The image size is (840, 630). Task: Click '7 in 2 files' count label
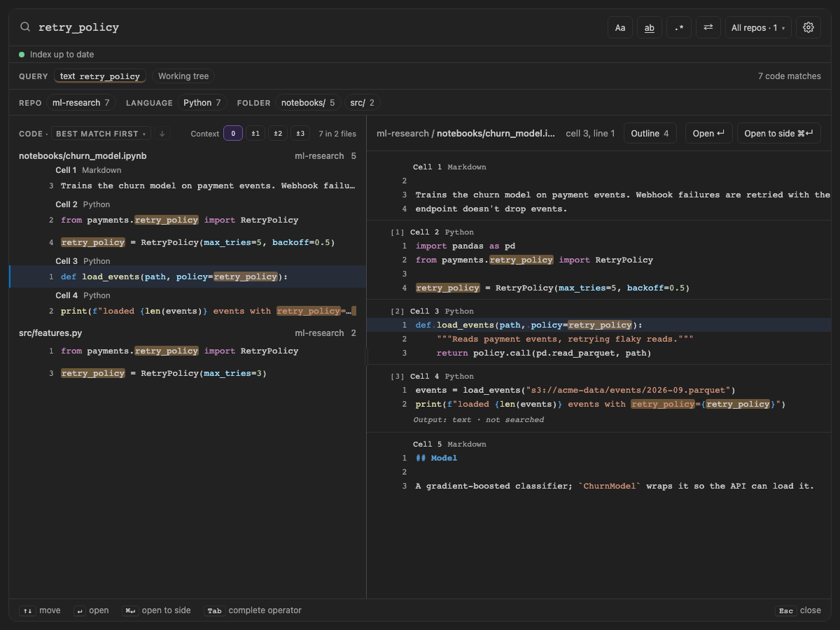click(x=337, y=134)
